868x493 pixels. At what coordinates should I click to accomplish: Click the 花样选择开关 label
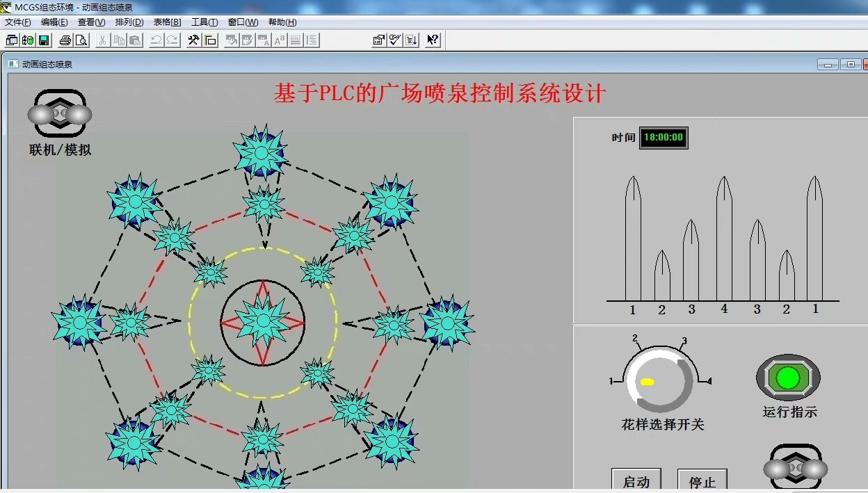tap(663, 424)
